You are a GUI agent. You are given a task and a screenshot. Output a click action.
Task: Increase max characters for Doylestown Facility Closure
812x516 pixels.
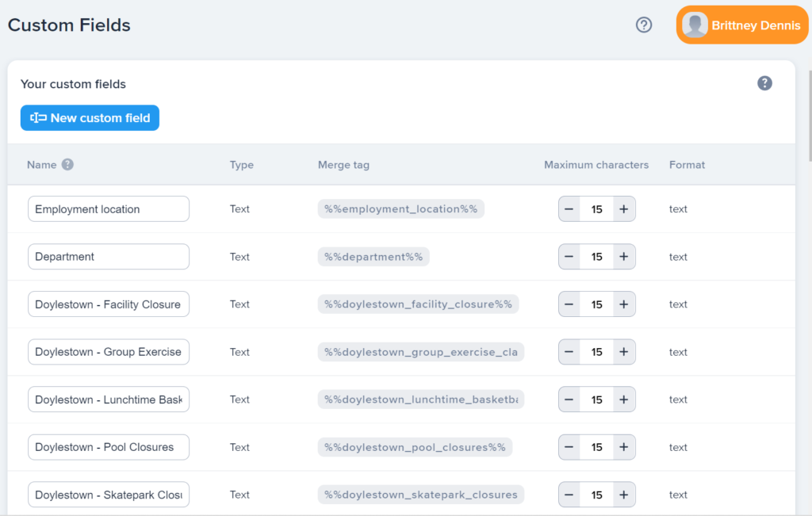click(624, 304)
